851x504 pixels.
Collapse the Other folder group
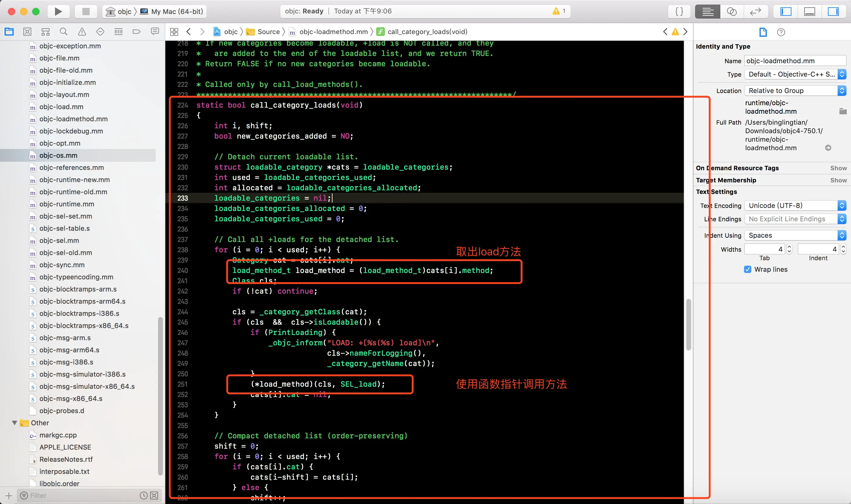coord(15,423)
